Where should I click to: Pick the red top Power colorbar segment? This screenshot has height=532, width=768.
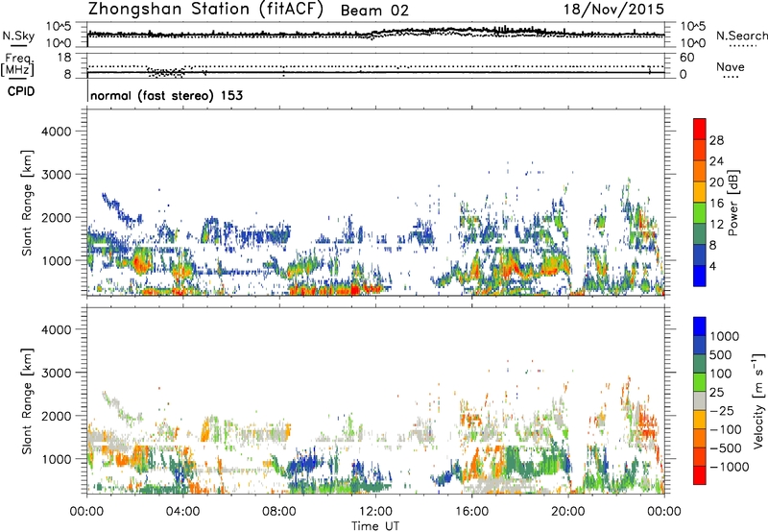point(700,130)
